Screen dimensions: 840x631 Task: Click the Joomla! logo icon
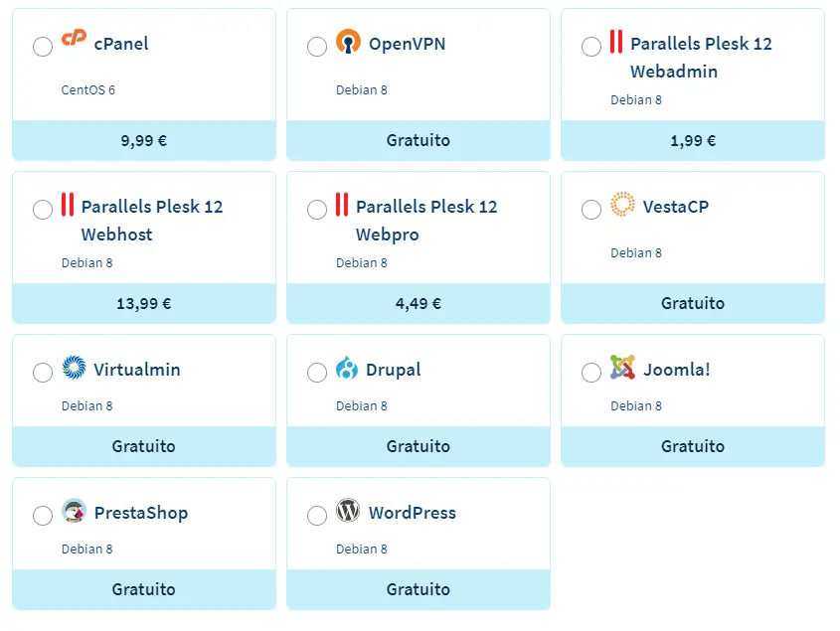click(622, 368)
